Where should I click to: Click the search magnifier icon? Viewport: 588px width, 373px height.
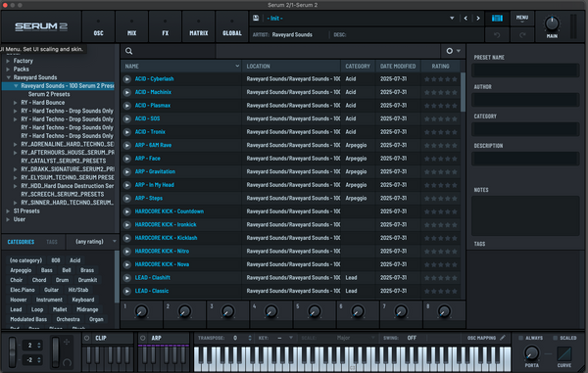click(x=128, y=51)
